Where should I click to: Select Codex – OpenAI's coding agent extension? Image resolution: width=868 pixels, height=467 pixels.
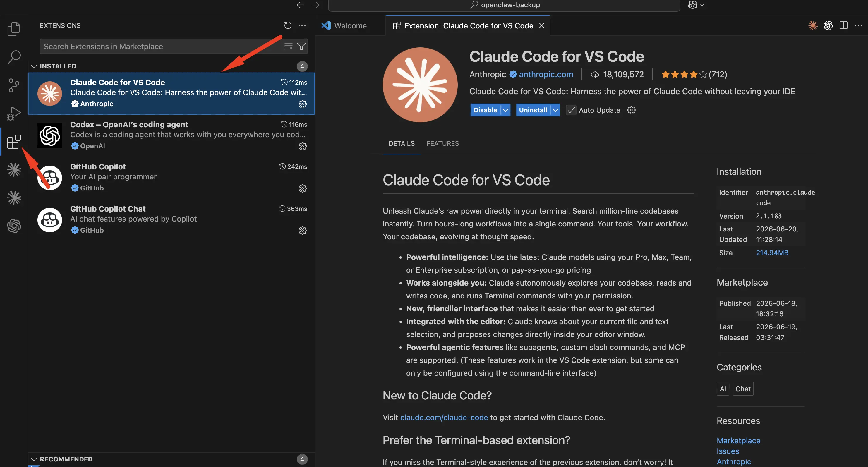click(171, 136)
